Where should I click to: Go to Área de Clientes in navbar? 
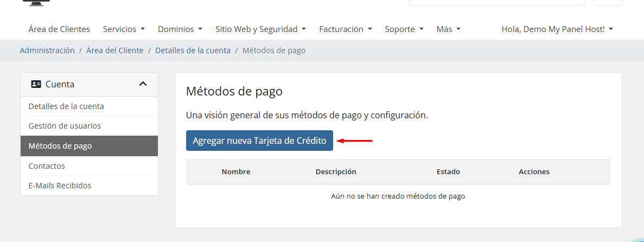[59, 29]
